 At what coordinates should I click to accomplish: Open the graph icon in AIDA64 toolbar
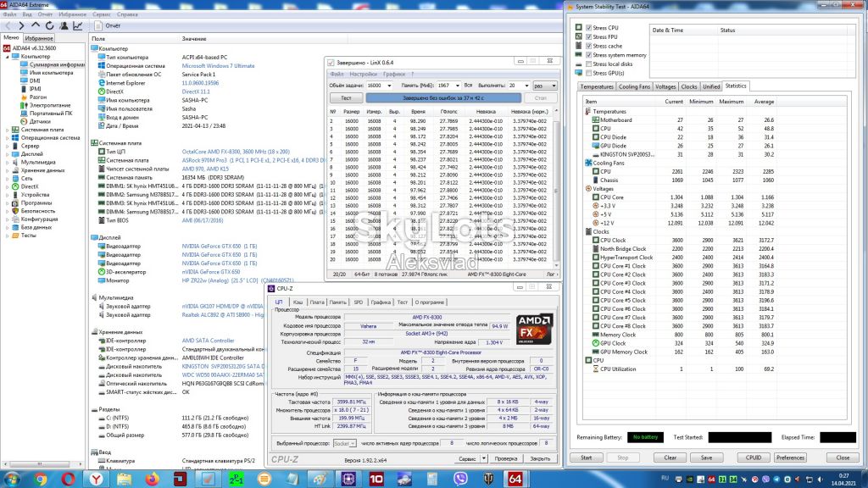pyautogui.click(x=77, y=26)
